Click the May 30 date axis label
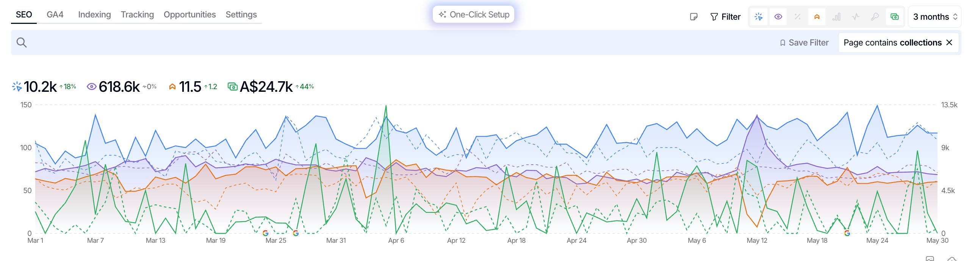980x261 pixels. pos(938,241)
